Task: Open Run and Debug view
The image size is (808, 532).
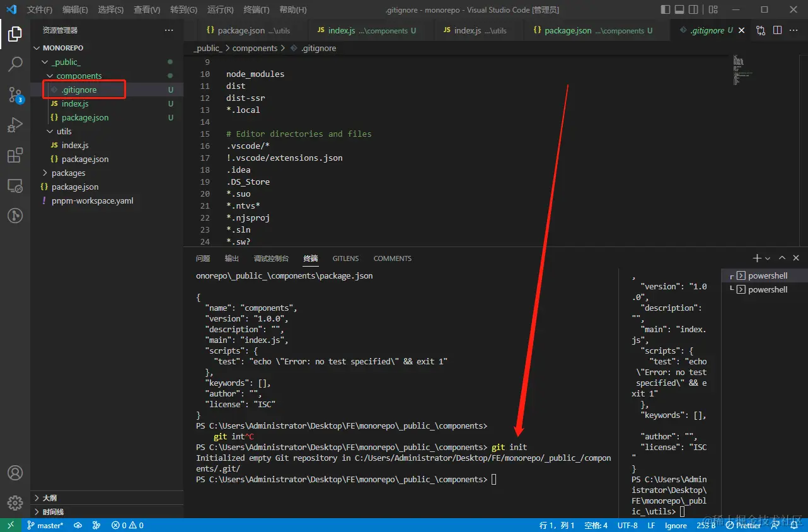Action: [15, 125]
